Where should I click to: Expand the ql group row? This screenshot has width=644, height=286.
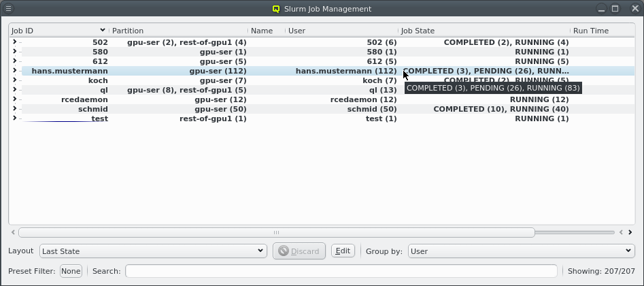[x=15, y=89]
